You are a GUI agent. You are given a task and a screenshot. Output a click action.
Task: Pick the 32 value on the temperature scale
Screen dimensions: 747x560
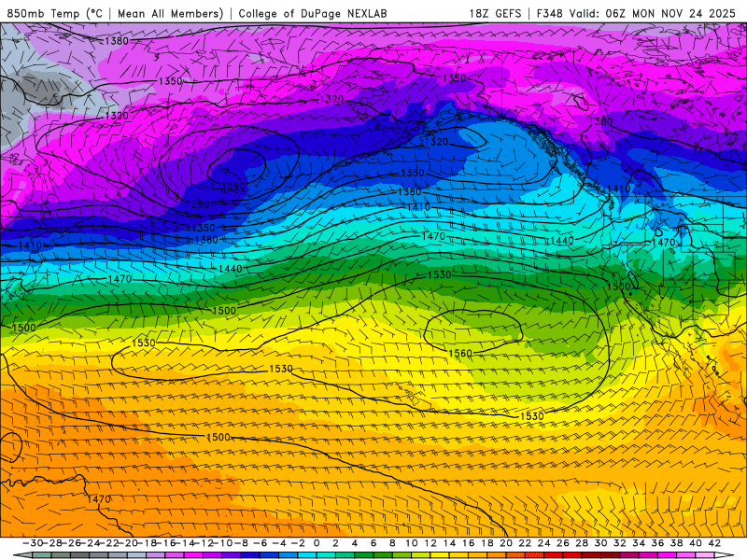coord(619,543)
